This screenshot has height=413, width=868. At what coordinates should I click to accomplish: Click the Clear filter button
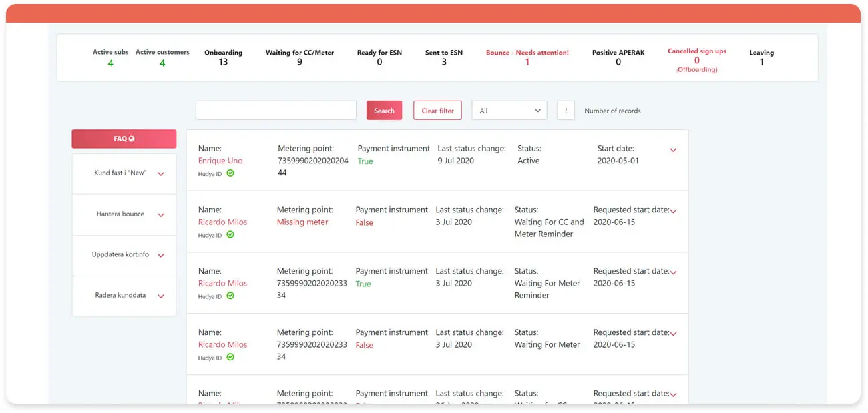pyautogui.click(x=437, y=111)
